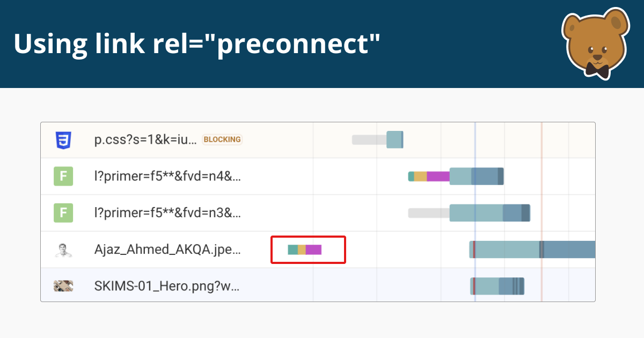Click the CSS file type icon
The width and height of the screenshot is (644, 338).
click(x=63, y=139)
